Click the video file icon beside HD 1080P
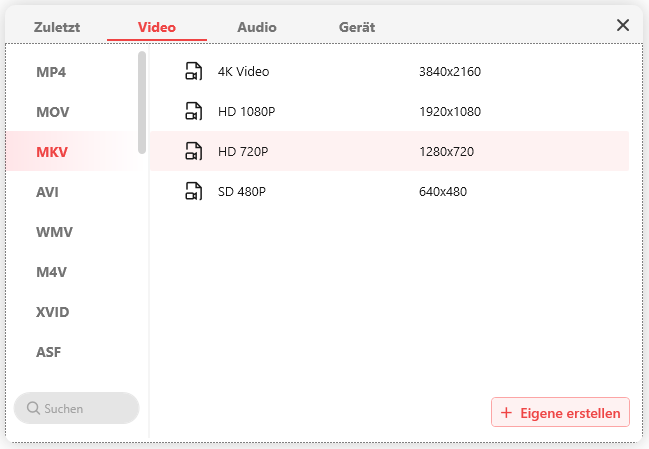The width and height of the screenshot is (649, 449). pos(193,111)
